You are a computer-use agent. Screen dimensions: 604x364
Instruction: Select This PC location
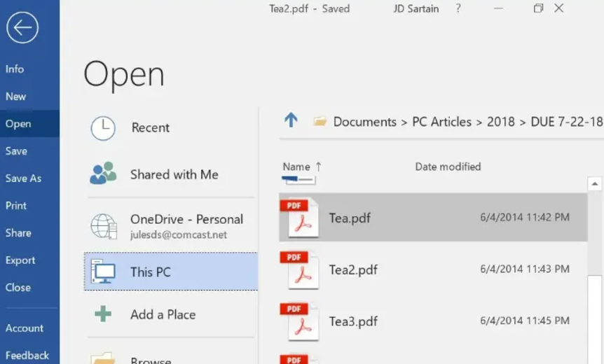171,272
